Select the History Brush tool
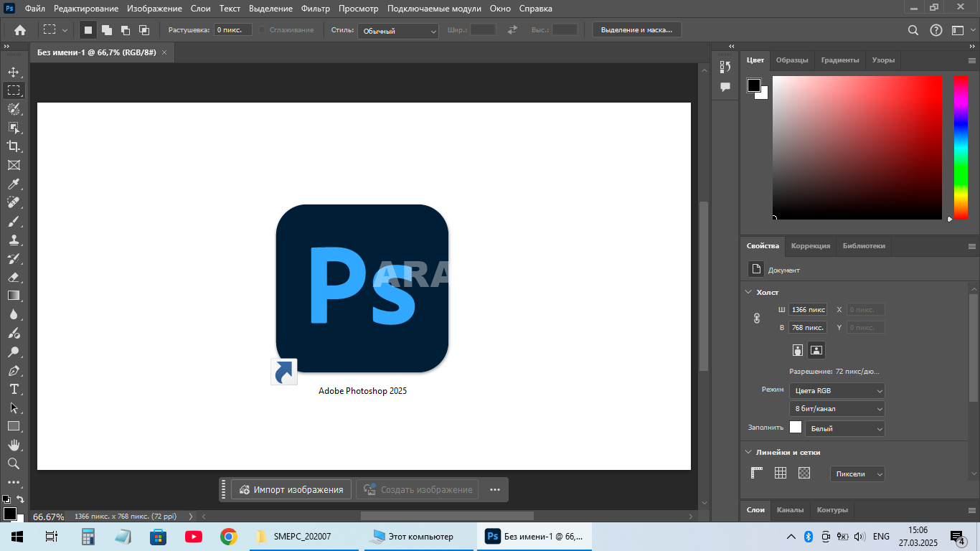 (x=14, y=259)
